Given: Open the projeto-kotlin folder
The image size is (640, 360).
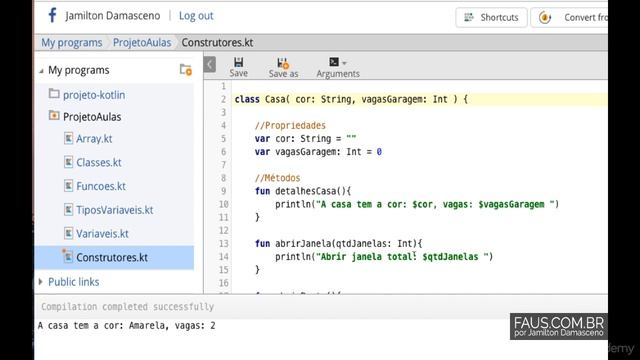Looking at the screenshot, I should [x=94, y=95].
